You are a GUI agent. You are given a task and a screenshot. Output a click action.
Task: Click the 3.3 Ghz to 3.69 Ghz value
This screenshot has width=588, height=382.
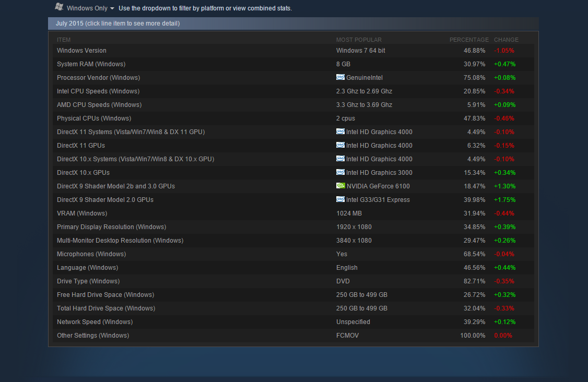(x=364, y=104)
